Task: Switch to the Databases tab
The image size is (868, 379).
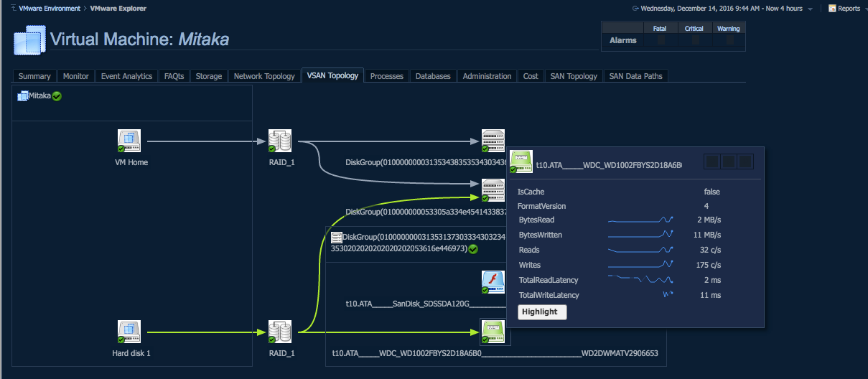Action: coord(433,76)
